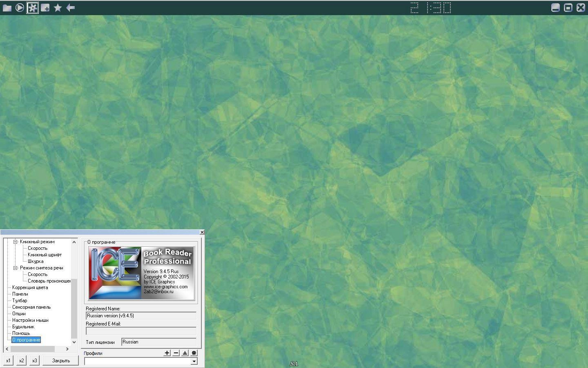Viewport: 588px width, 368px height.
Task: Open bookmarks with the star icon
Action: (x=58, y=8)
